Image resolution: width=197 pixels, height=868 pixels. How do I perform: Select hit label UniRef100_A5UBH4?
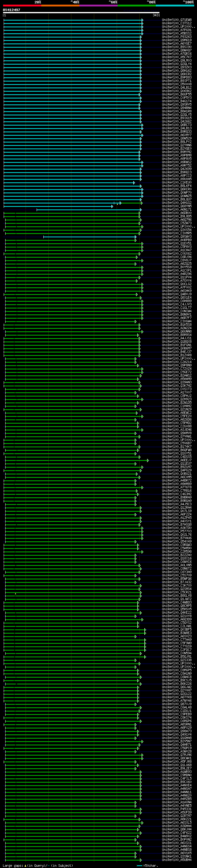[x=177, y=860]
